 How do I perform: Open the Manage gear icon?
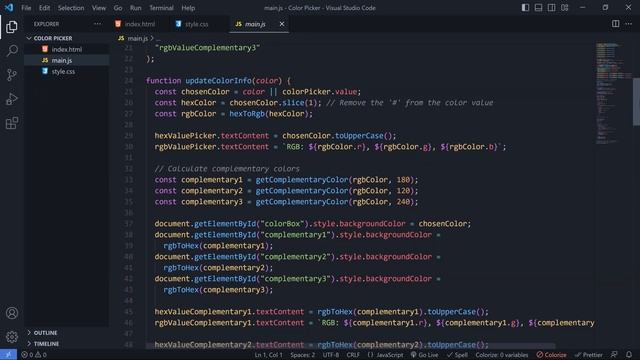click(x=12, y=337)
